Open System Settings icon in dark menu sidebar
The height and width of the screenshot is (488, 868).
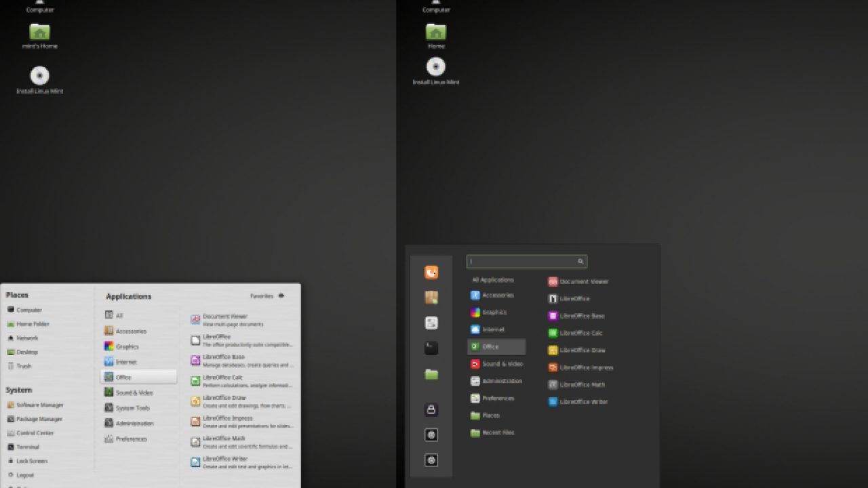[431, 323]
